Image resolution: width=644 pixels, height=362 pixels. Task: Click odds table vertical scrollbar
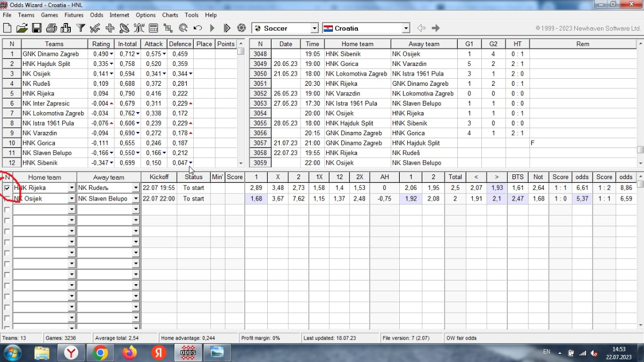pyautogui.click(x=640, y=250)
